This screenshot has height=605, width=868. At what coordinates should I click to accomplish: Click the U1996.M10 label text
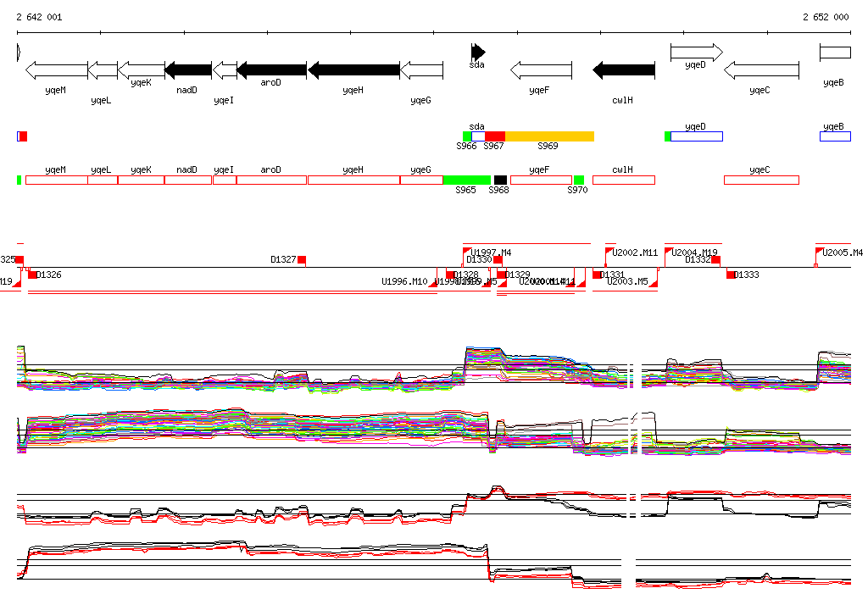pos(404,282)
